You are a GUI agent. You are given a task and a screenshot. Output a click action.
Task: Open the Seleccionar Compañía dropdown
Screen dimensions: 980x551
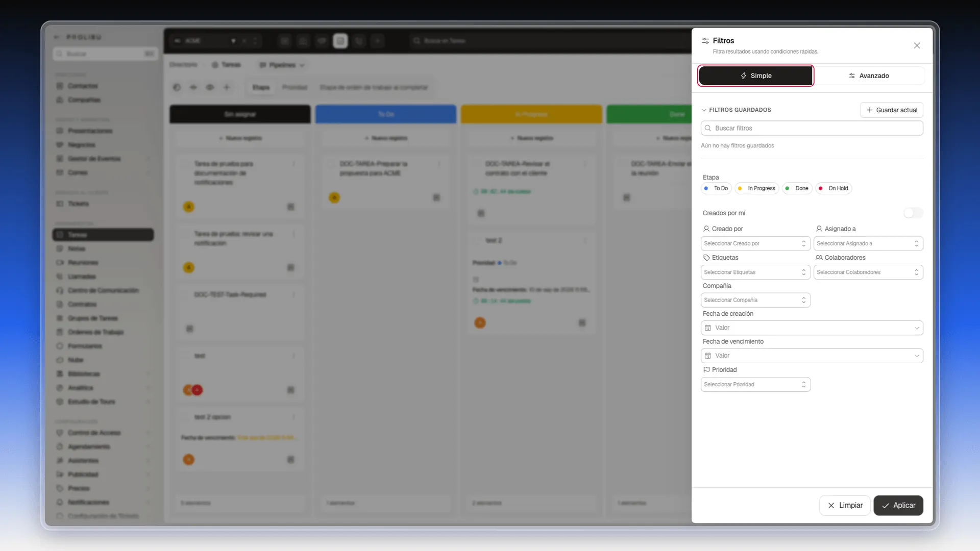click(x=755, y=300)
